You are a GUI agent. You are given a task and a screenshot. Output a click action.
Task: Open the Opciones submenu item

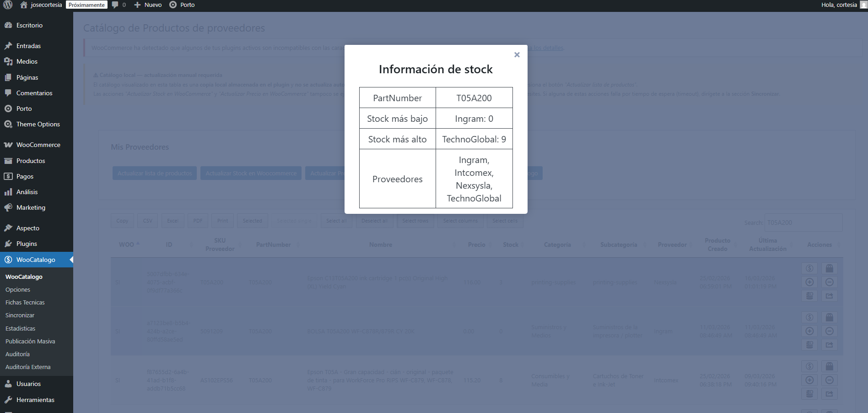point(18,289)
